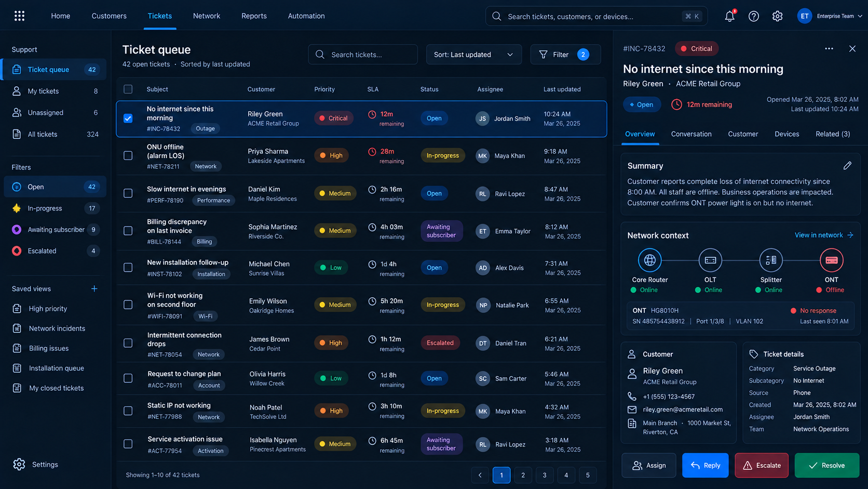The height and width of the screenshot is (489, 868).
Task: Toggle the select-all tickets checkbox
Action: (x=128, y=89)
